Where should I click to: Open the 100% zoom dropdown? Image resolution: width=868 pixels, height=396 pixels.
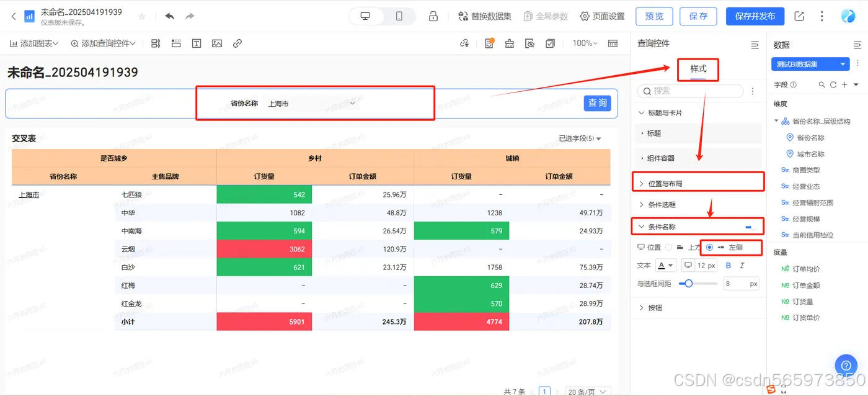585,43
